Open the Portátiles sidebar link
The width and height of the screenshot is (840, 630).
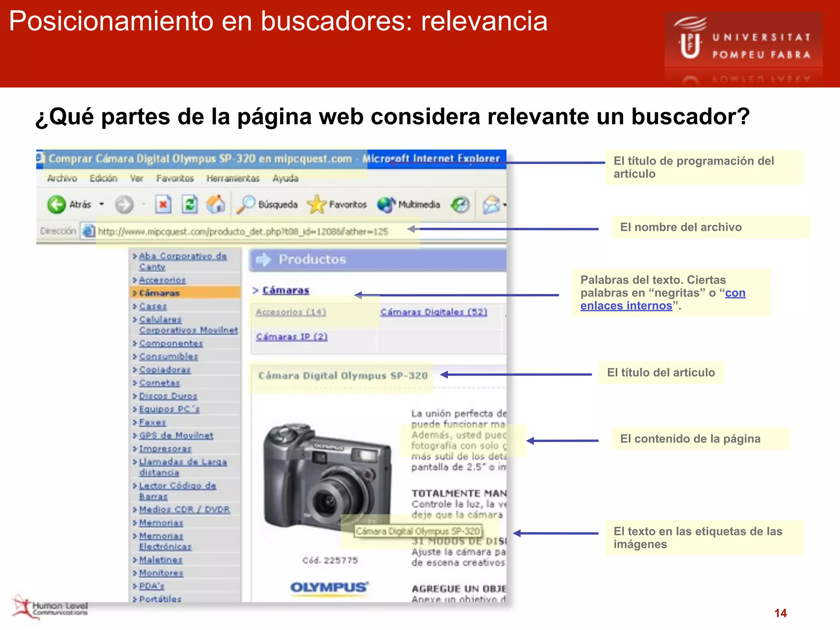click(x=160, y=598)
